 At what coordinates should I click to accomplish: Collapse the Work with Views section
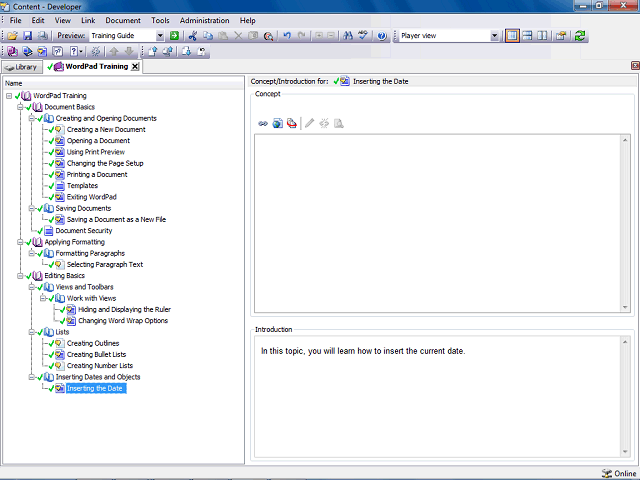(43, 298)
